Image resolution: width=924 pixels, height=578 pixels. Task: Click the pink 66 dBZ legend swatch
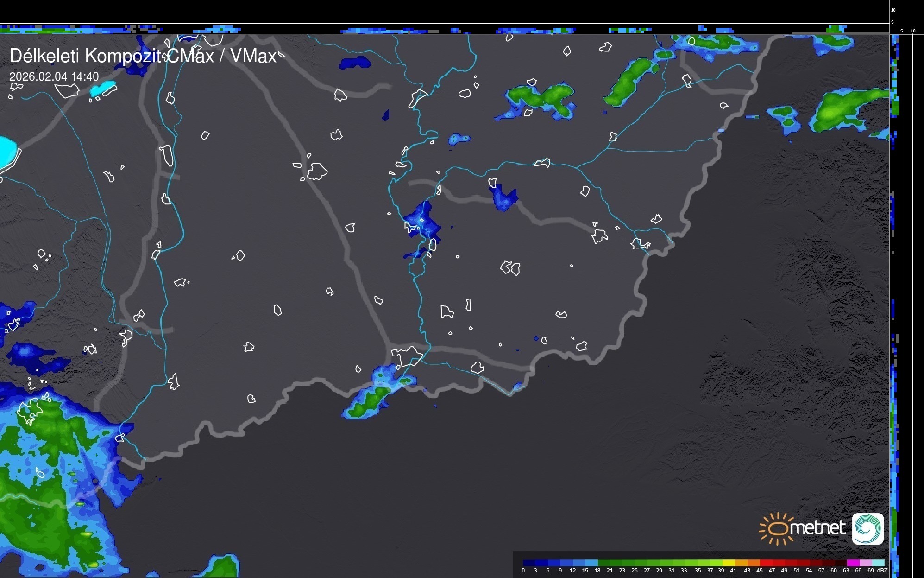(866, 563)
